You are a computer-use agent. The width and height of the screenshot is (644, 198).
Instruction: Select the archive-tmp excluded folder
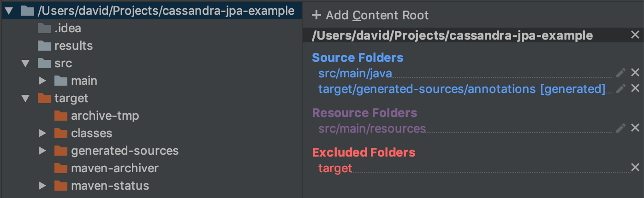[x=105, y=116]
